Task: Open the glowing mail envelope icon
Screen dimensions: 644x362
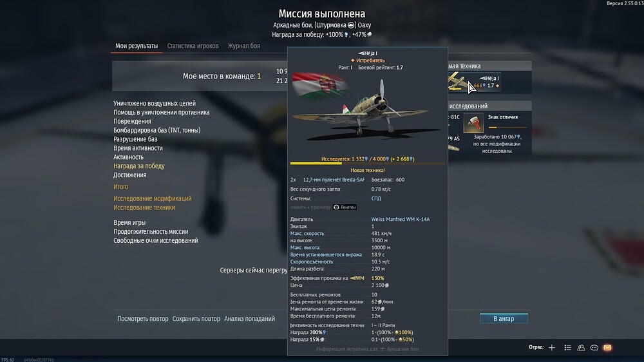Action: coord(607,348)
